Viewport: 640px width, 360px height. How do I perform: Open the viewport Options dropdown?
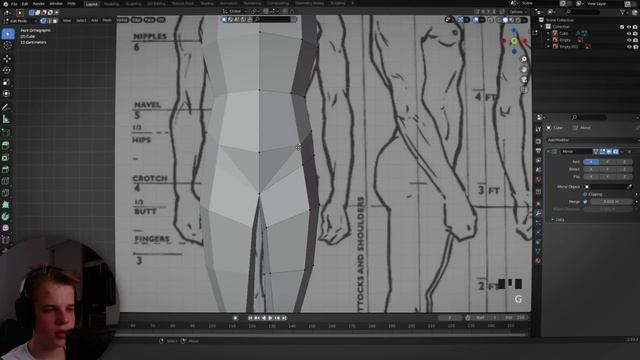pos(517,12)
